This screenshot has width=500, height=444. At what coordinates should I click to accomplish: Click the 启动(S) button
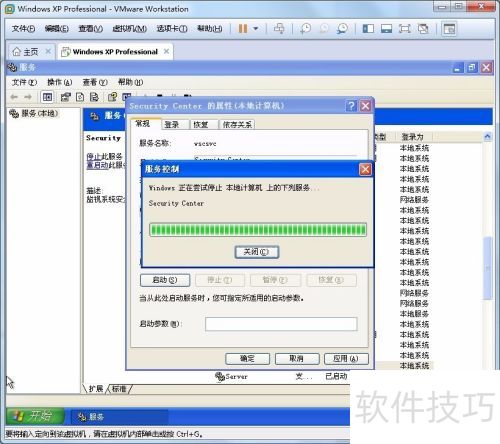pyautogui.click(x=165, y=280)
